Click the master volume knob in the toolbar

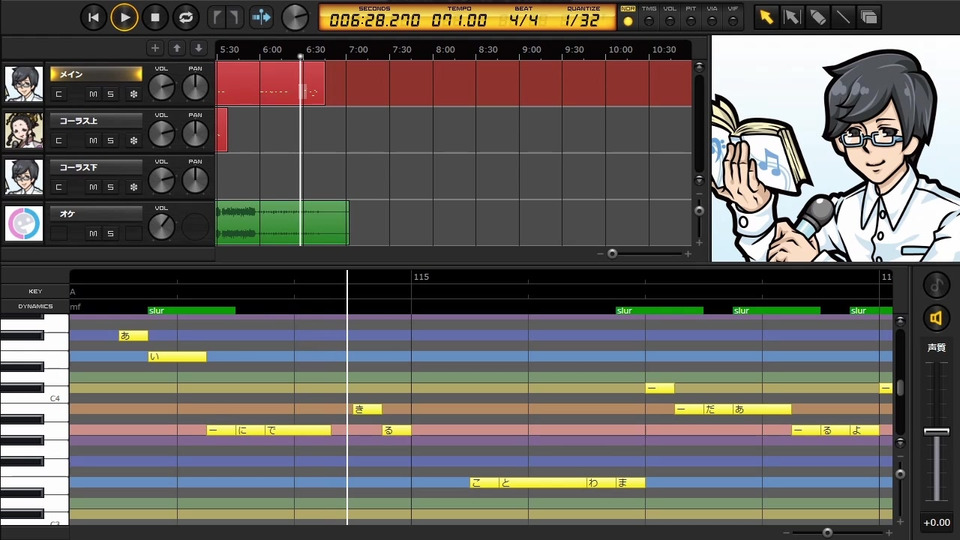point(295,18)
